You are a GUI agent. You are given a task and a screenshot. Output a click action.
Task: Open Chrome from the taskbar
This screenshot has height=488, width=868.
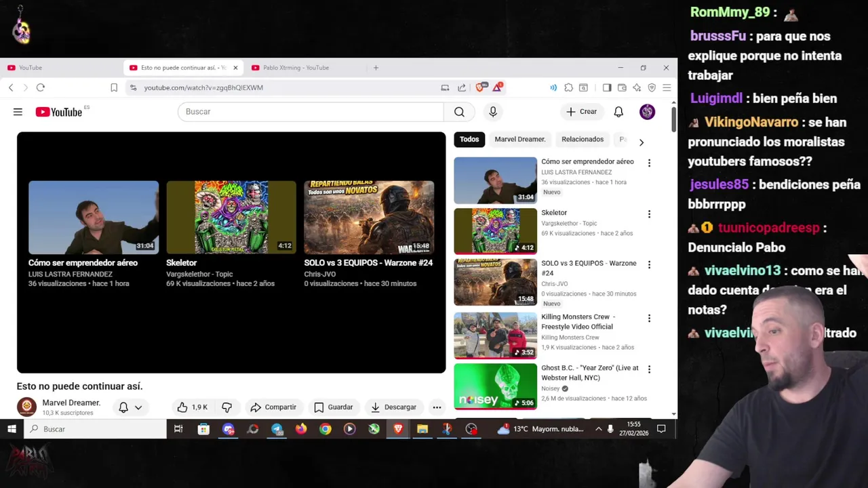[x=325, y=429]
